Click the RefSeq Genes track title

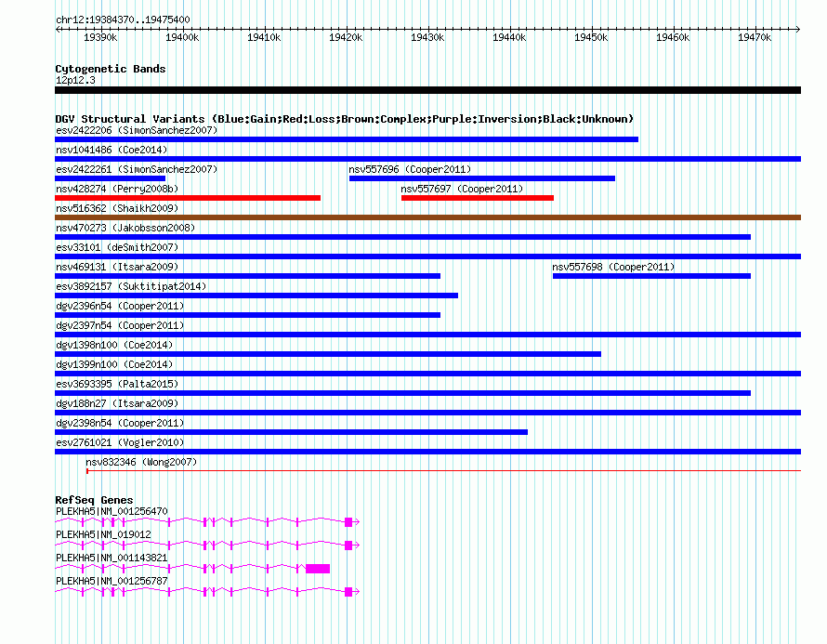coord(94,500)
